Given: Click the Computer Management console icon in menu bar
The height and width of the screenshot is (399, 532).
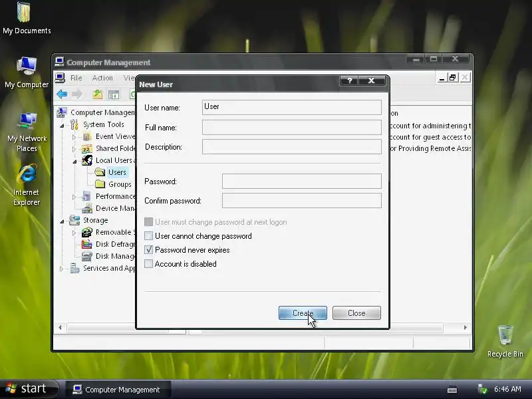Looking at the screenshot, I should (x=60, y=78).
